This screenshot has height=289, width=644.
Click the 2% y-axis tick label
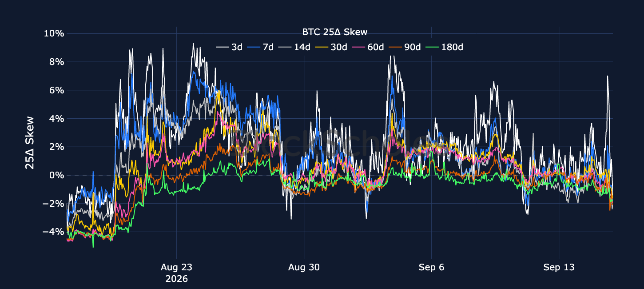56,147
